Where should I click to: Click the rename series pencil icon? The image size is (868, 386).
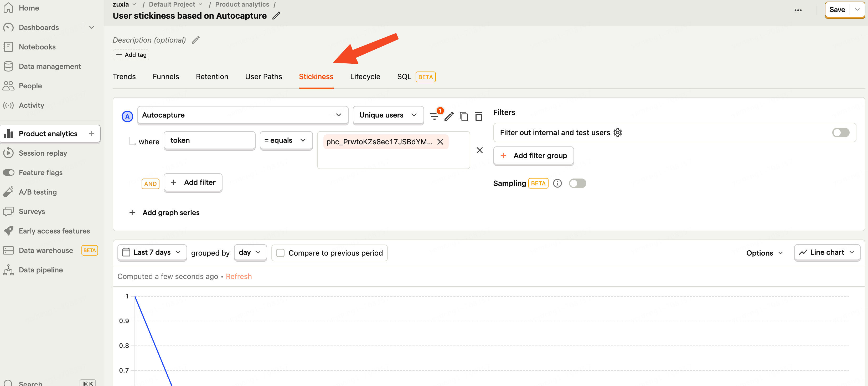pyautogui.click(x=449, y=116)
